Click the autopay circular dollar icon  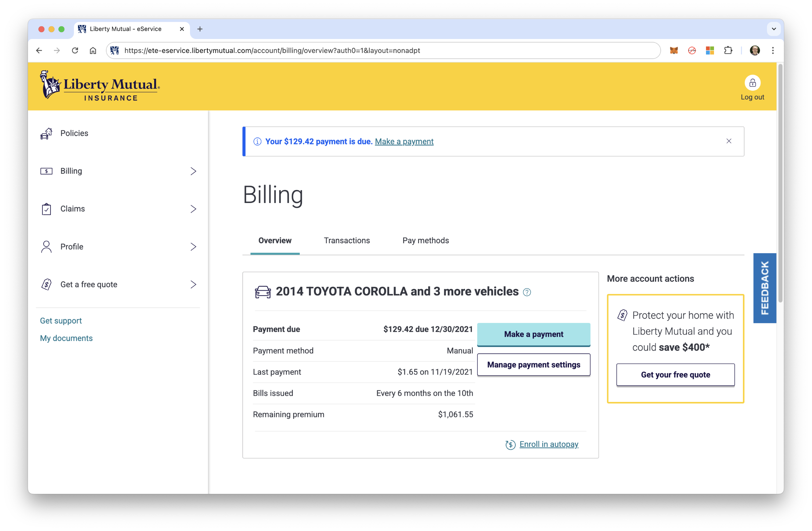point(510,445)
